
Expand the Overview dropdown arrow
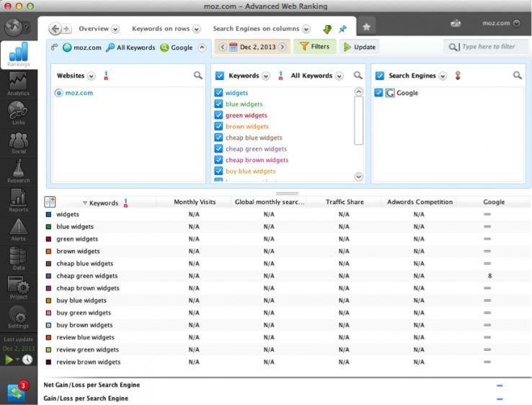(115, 30)
